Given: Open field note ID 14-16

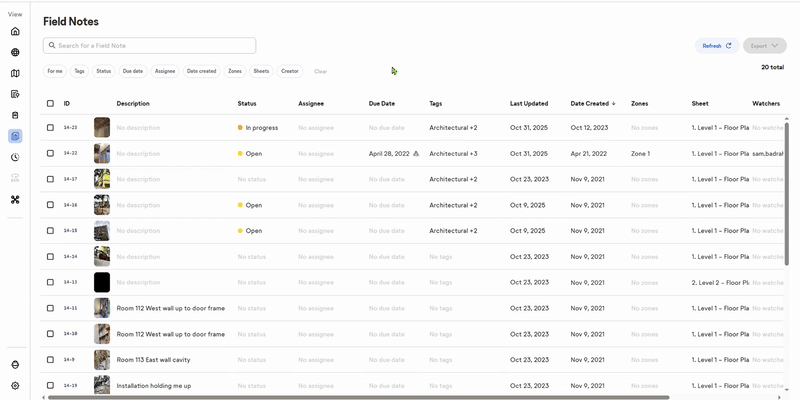Looking at the screenshot, I should pyautogui.click(x=70, y=205).
